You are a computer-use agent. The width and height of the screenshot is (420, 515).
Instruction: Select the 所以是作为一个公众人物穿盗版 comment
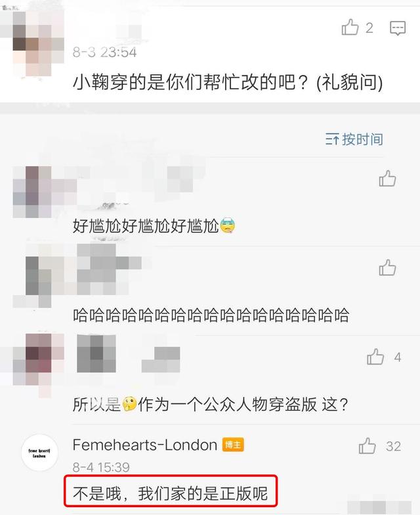pyautogui.click(x=210, y=404)
